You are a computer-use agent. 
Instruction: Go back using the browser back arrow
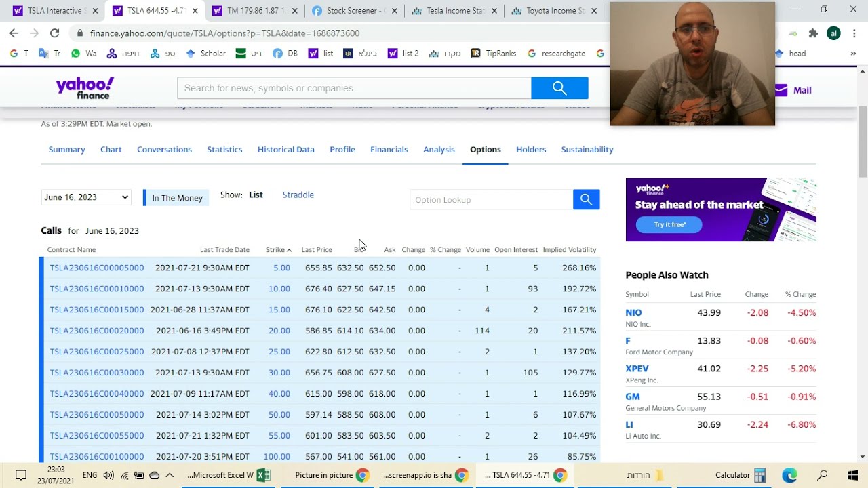click(x=14, y=33)
